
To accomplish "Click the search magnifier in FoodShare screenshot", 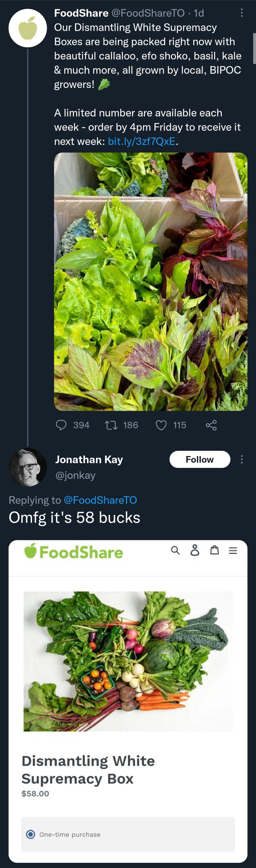I will click(175, 550).
